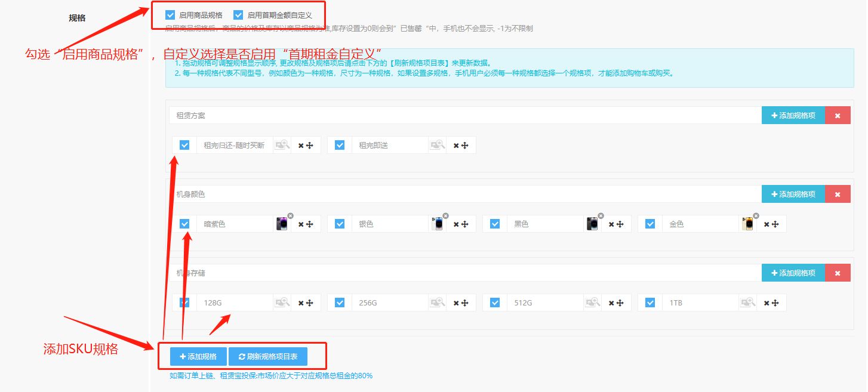Delete the 租赁方案 spec group with red ×
The height and width of the screenshot is (392, 868).
click(x=838, y=115)
